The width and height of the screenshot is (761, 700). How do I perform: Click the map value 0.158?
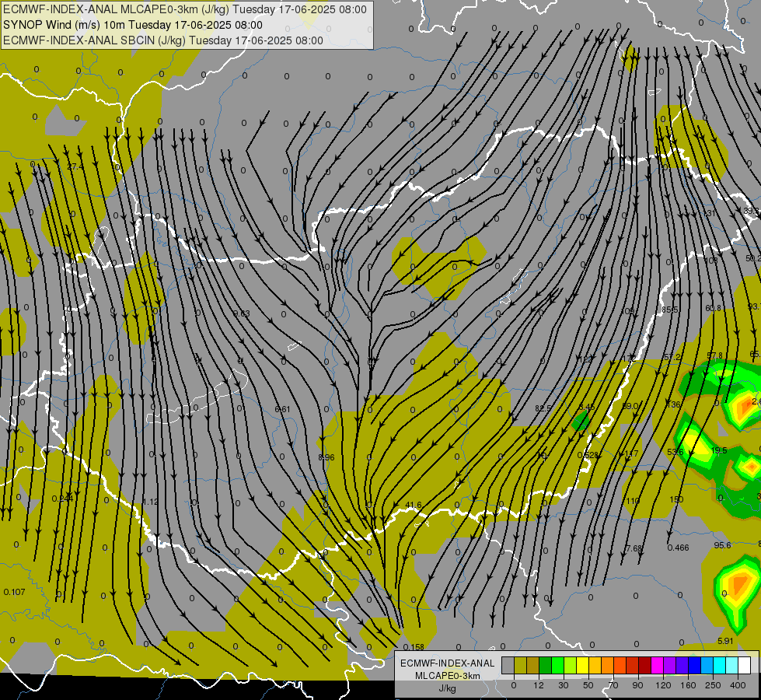point(414,647)
